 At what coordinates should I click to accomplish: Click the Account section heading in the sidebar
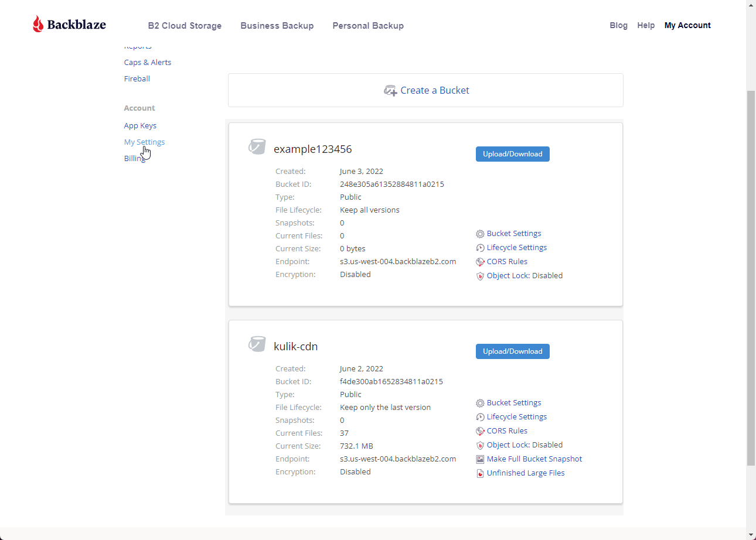(x=139, y=108)
